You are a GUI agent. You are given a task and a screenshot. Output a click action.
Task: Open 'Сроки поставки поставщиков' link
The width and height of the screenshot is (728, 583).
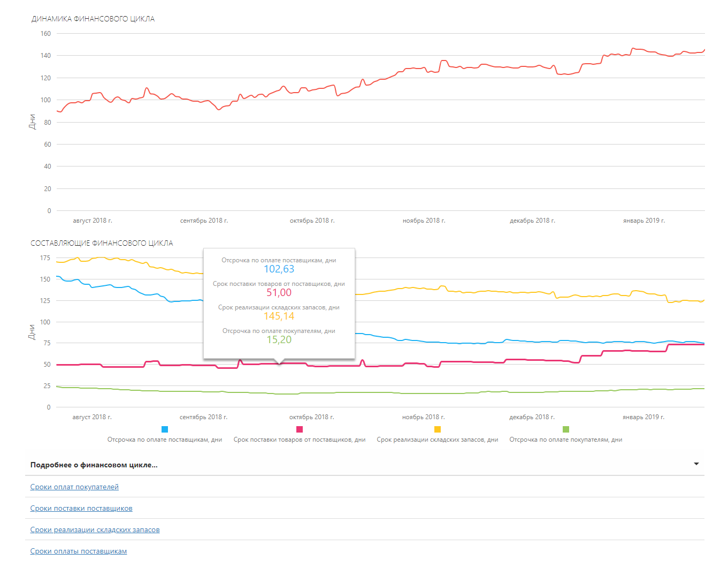(x=81, y=508)
